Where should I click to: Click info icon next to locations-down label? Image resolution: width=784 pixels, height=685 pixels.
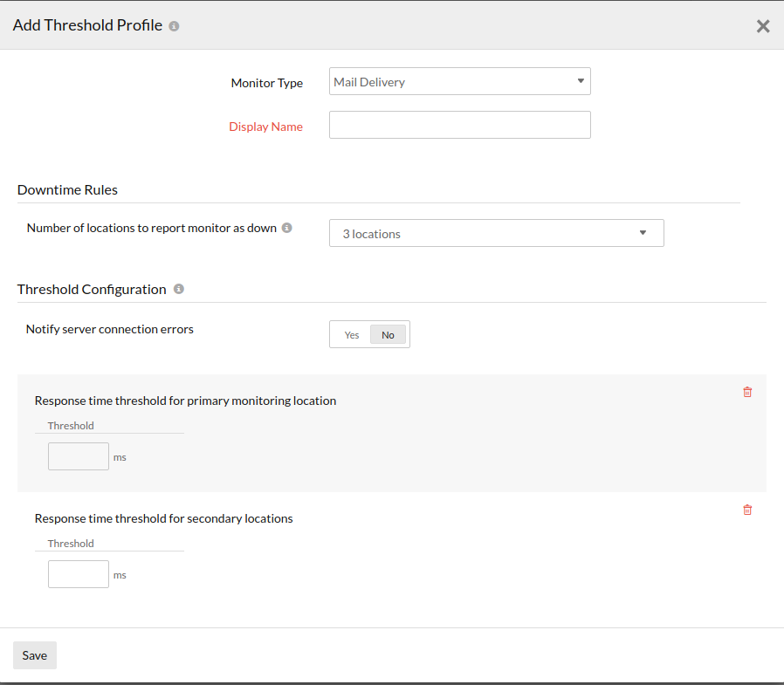287,228
